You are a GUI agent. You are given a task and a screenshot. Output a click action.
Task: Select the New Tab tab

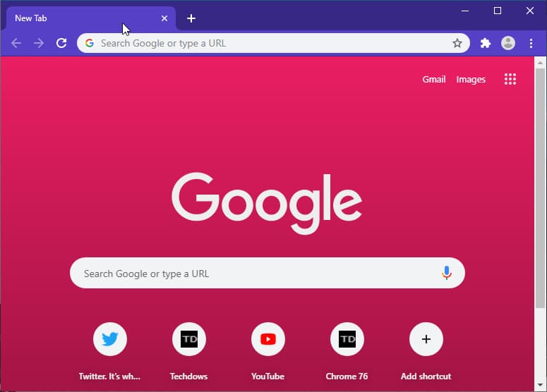point(91,18)
